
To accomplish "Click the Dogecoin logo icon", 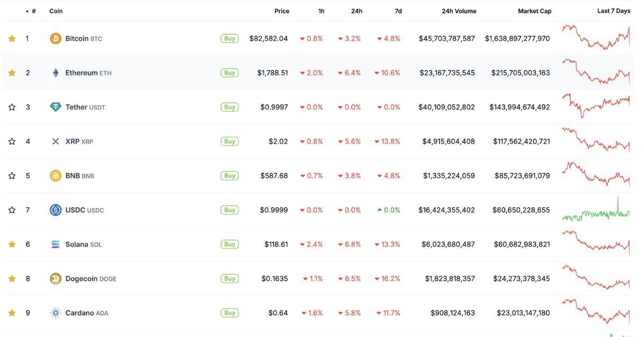I will (55, 279).
